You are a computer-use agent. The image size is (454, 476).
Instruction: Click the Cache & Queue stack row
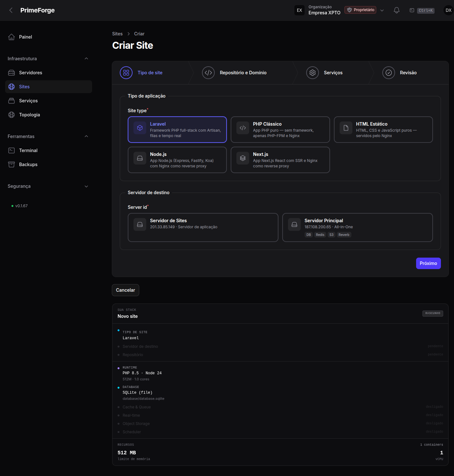280,407
